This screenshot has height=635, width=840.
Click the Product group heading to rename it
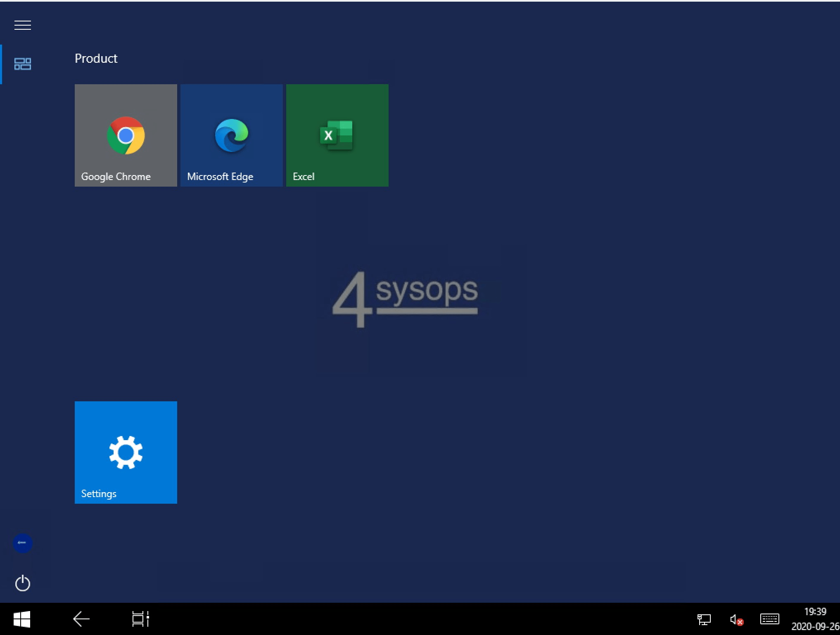tap(96, 58)
